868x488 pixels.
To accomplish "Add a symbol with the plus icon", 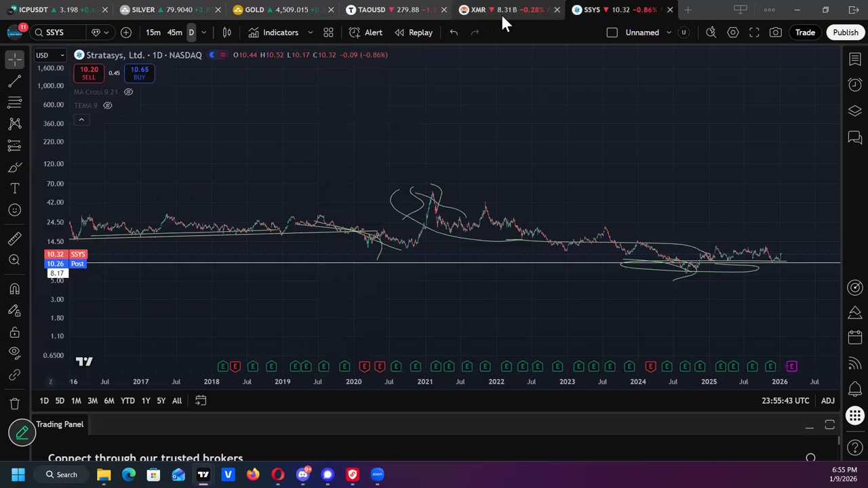I will [126, 33].
